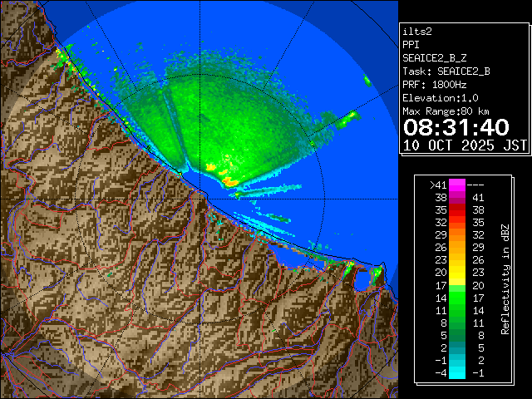
Task: Click the Max Range:80 km label
Action: tap(446, 111)
